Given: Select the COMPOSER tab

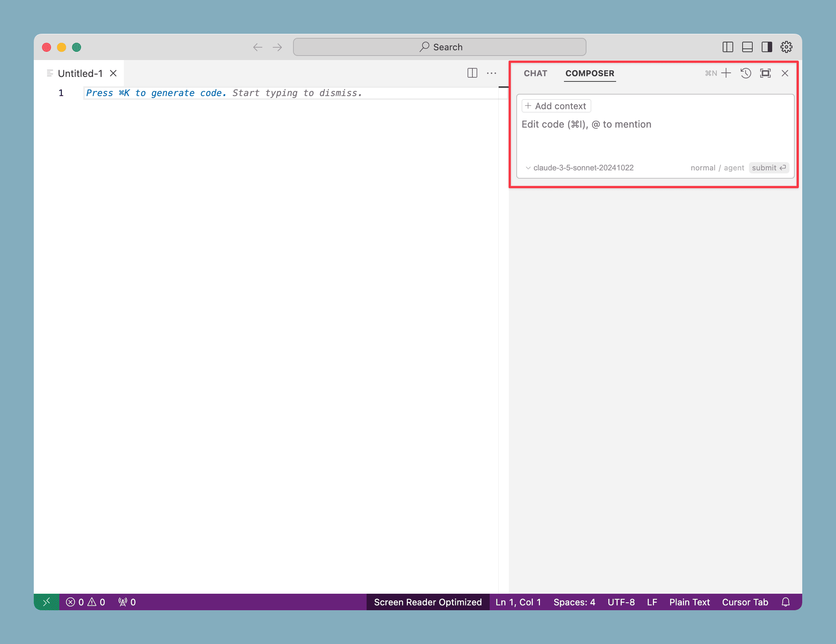Looking at the screenshot, I should click(x=589, y=73).
